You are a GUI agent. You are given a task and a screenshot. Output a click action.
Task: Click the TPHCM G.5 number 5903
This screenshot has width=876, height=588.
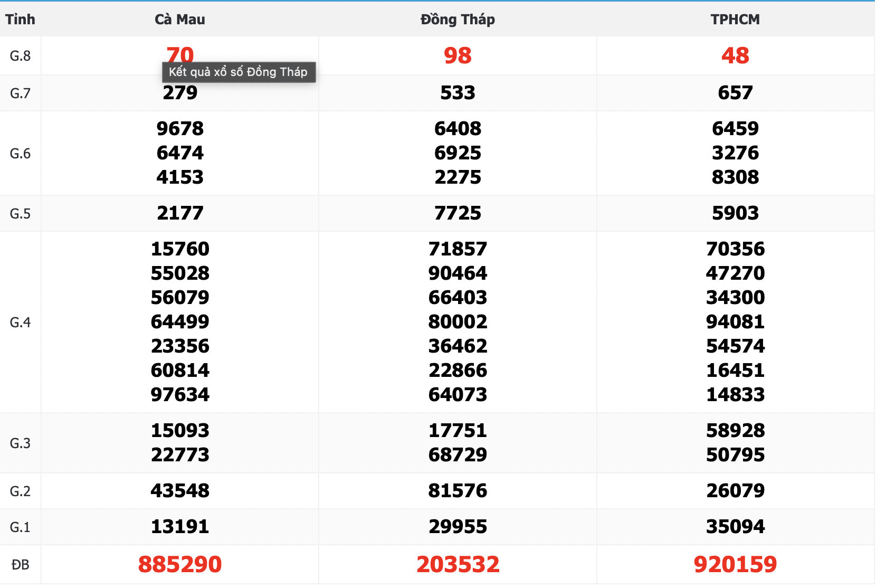pyautogui.click(x=735, y=213)
